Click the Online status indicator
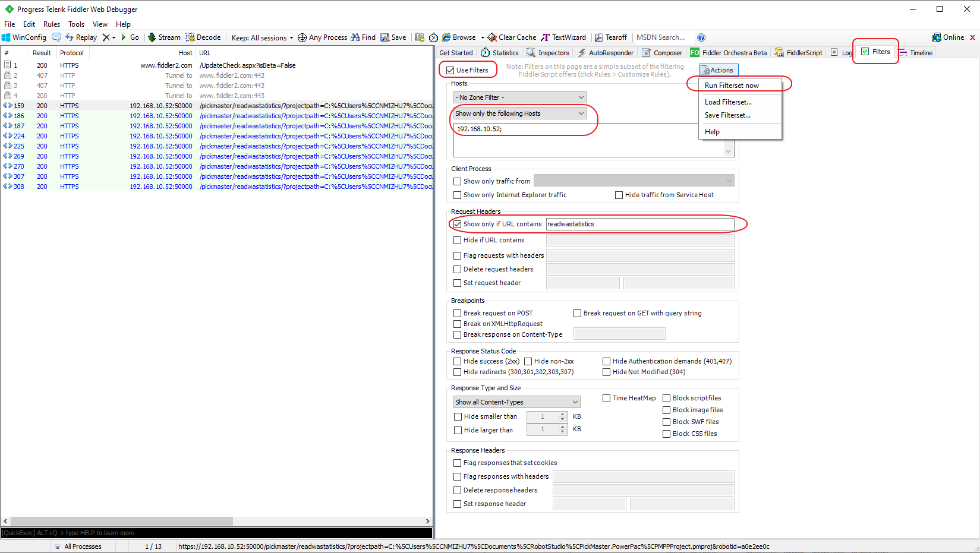This screenshot has width=980, height=553. point(948,37)
